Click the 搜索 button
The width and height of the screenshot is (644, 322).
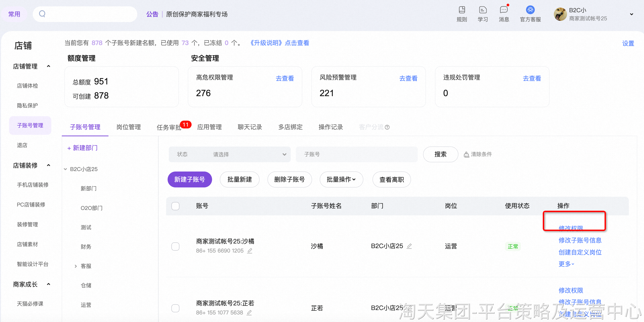[440, 154]
